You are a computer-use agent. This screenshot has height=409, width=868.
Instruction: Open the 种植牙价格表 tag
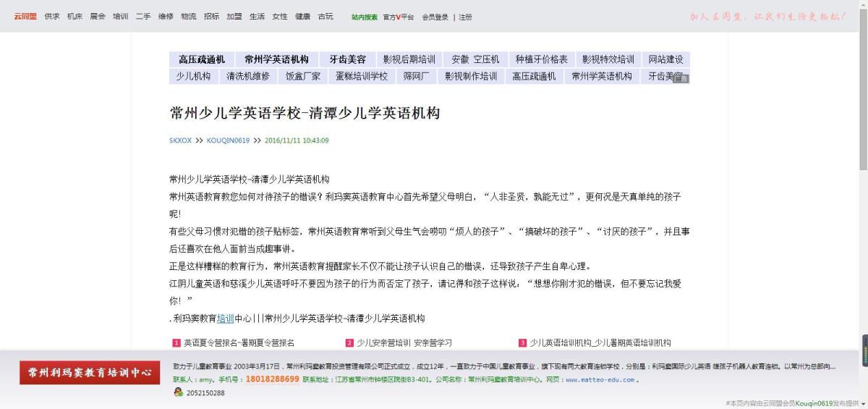[541, 59]
